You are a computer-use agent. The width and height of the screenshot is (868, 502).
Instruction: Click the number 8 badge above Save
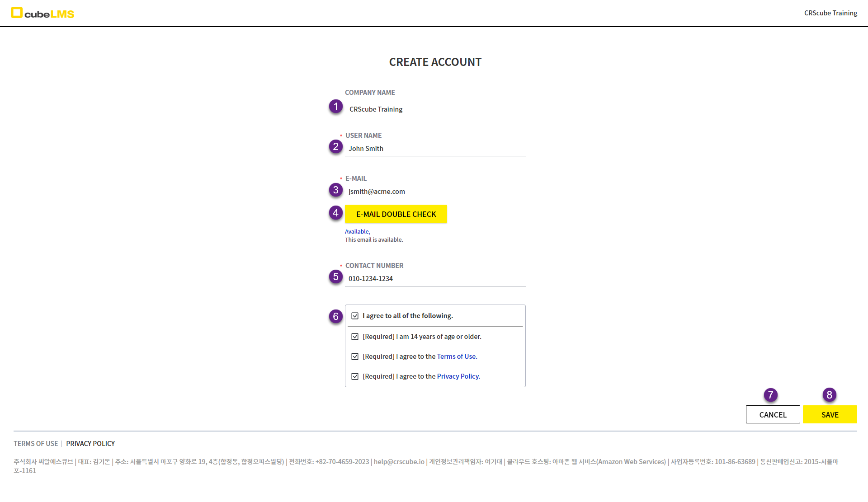pyautogui.click(x=829, y=395)
